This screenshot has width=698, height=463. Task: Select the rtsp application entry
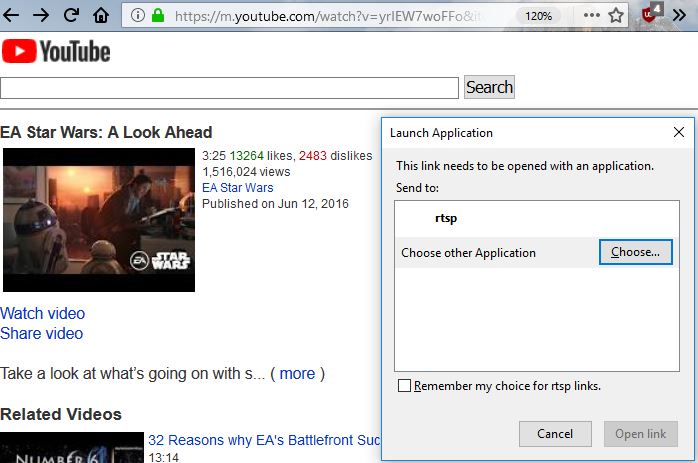[x=536, y=218]
